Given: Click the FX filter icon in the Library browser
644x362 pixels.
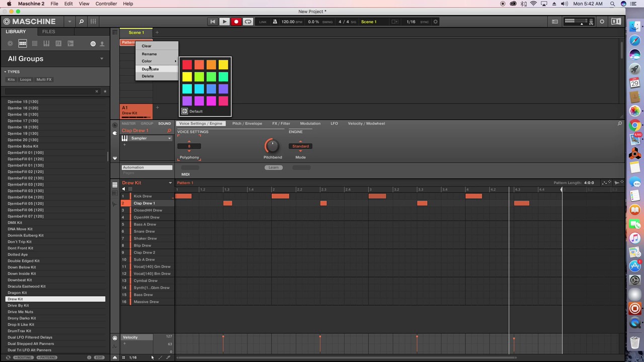Looking at the screenshot, I should pos(58,43).
